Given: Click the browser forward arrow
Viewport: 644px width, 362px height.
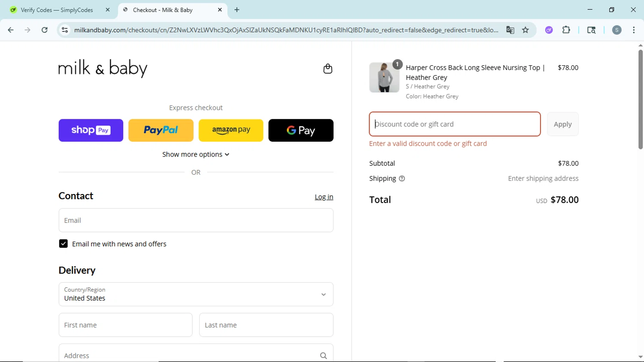Looking at the screenshot, I should point(27,30).
